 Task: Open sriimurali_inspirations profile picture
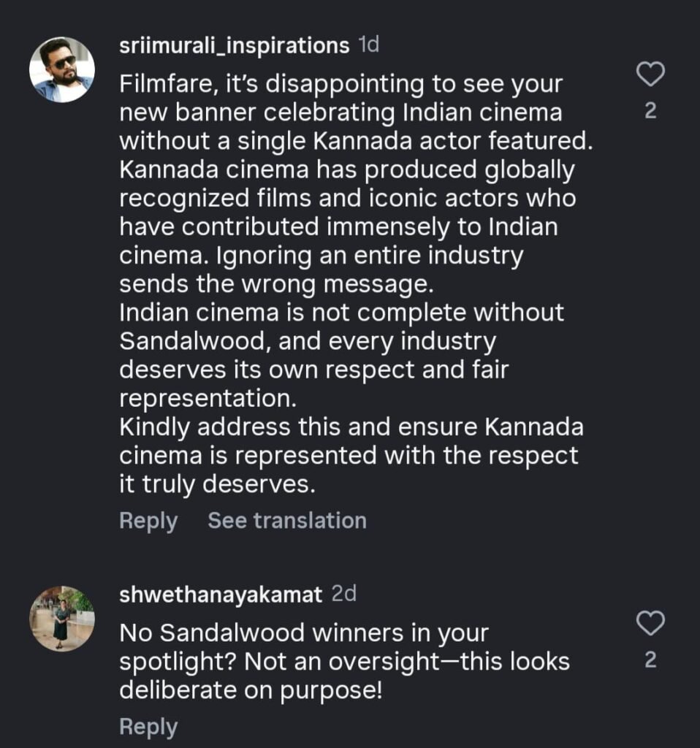click(x=62, y=70)
